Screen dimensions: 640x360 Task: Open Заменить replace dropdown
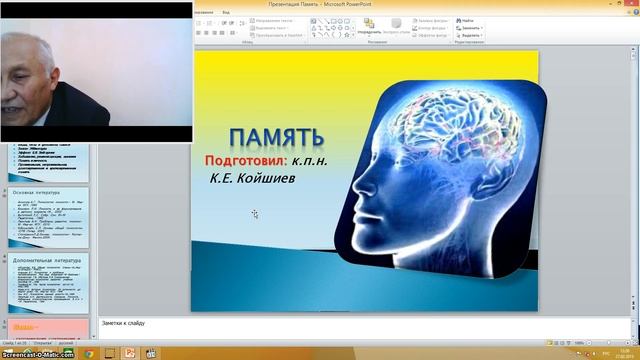(x=470, y=28)
